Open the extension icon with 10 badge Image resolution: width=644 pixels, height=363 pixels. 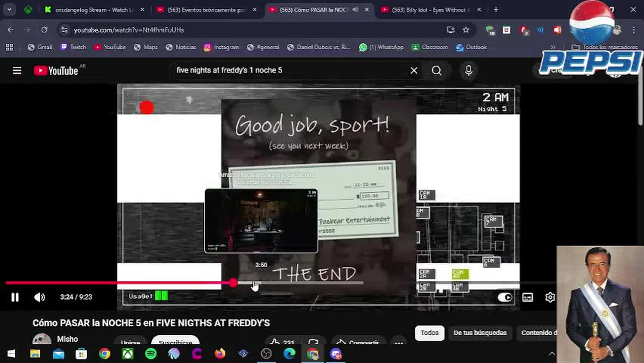pos(490,30)
